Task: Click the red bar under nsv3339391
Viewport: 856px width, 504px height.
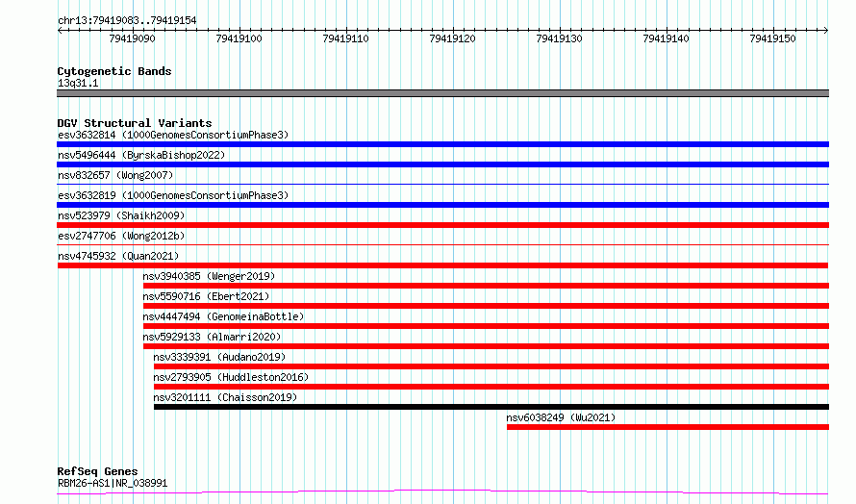Action: tap(491, 367)
